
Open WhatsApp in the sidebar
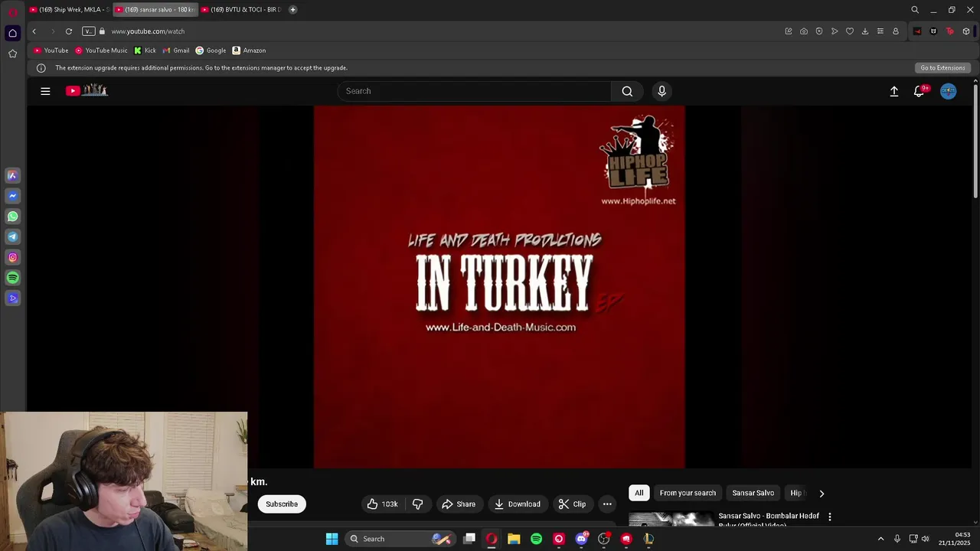click(12, 217)
